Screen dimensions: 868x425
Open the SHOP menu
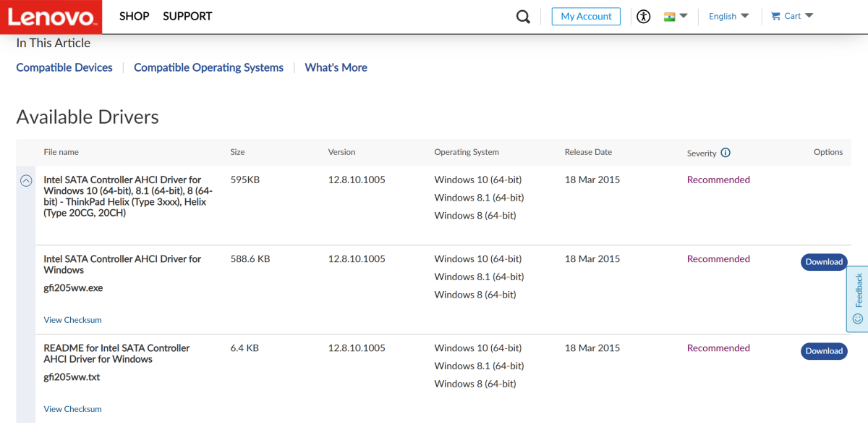click(134, 16)
